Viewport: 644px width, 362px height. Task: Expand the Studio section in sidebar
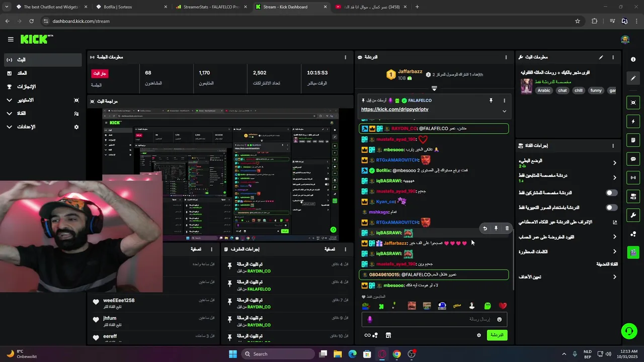(9, 100)
